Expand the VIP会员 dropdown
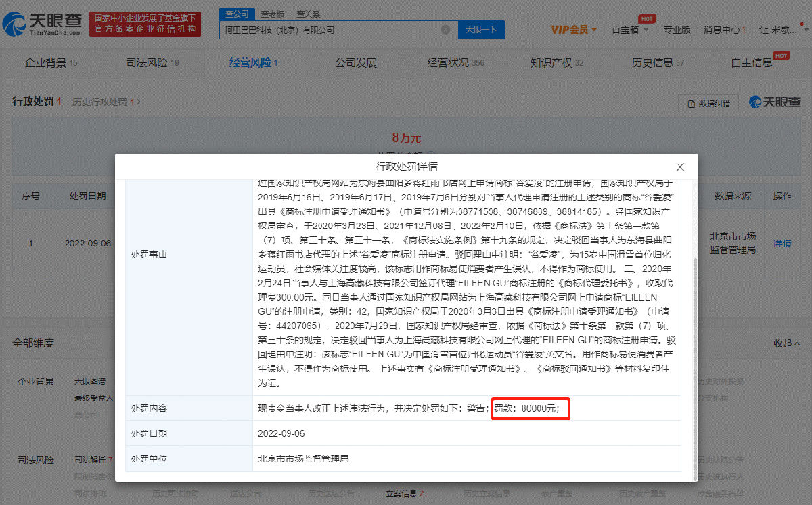Screen dimensions: 812x505 (574, 30)
